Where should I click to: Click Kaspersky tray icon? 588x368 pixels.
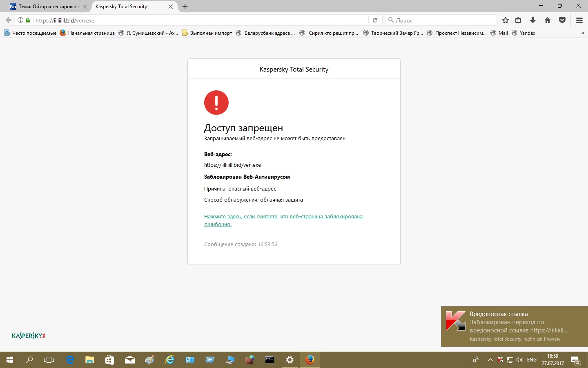pos(500,360)
